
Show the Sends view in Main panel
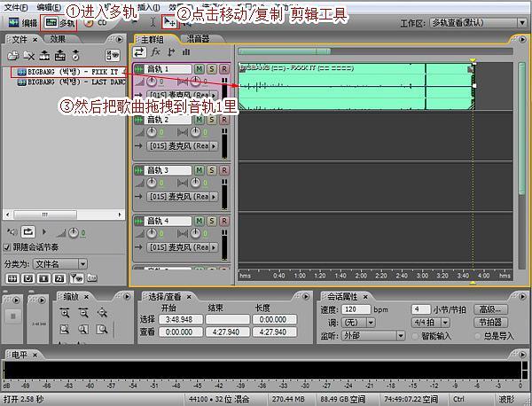coord(171,52)
